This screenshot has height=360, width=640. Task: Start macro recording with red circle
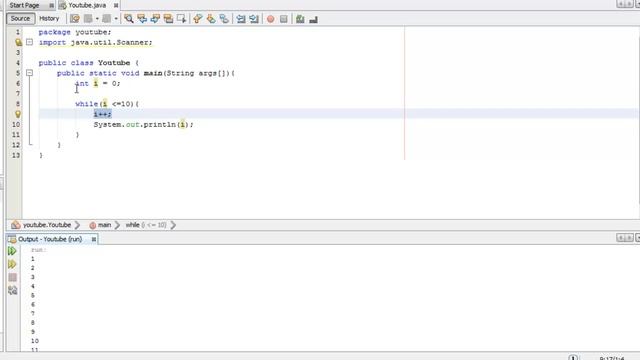point(270,19)
